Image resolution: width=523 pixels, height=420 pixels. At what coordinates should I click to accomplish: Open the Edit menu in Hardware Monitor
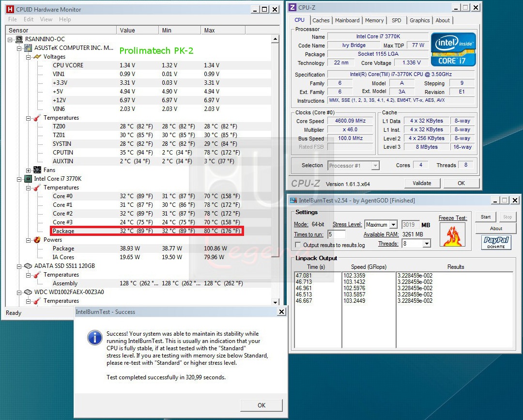tap(29, 19)
